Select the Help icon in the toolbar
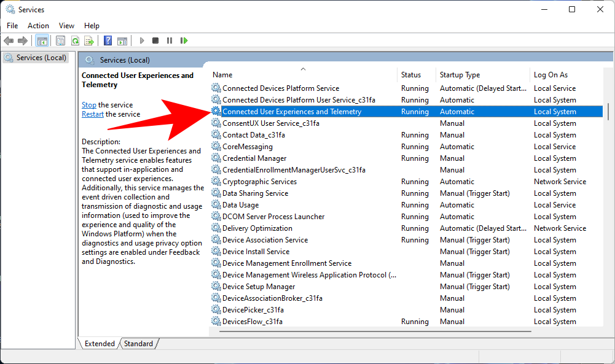 pyautogui.click(x=107, y=41)
